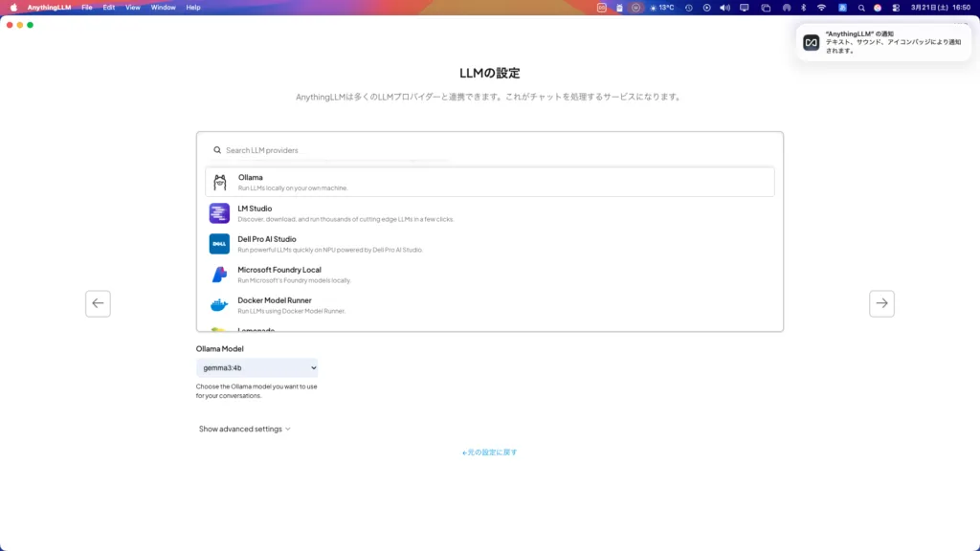
Task: Pick the Dell Pro AI Studio logo
Action: tap(219, 244)
